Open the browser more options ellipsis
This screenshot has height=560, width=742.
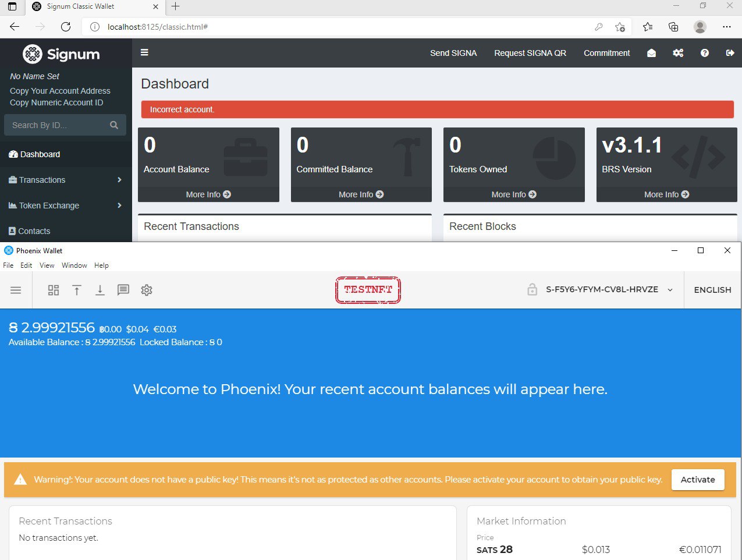pyautogui.click(x=727, y=27)
